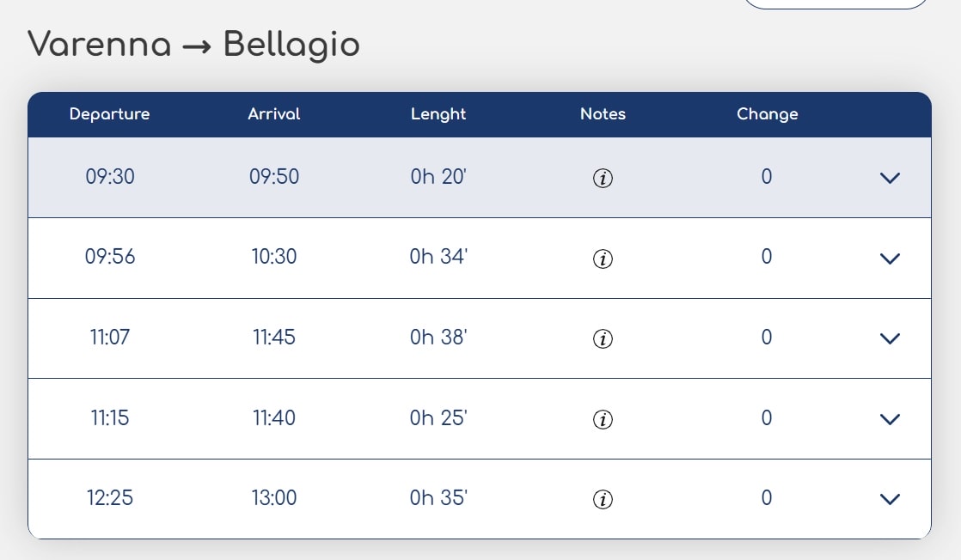Viewport: 961px width, 560px height.
Task: Click the Departure column header
Action: pos(110,114)
